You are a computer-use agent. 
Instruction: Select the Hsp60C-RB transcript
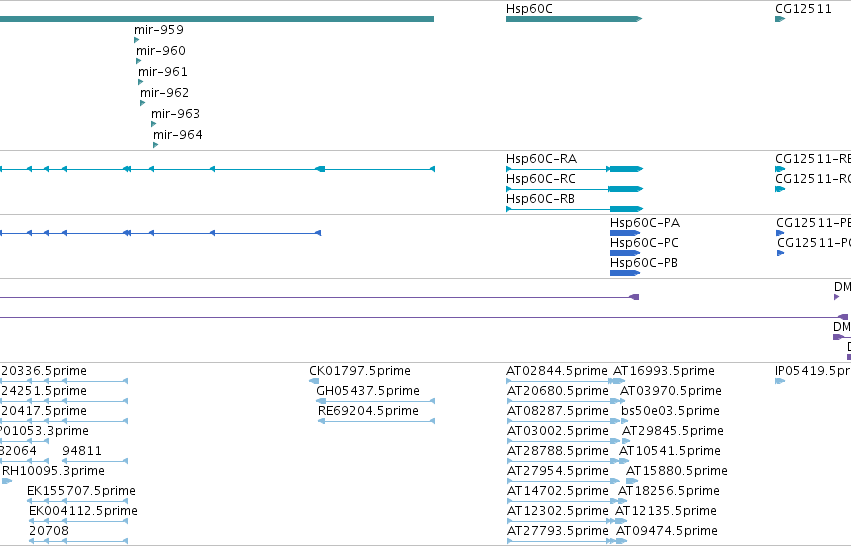574,209
